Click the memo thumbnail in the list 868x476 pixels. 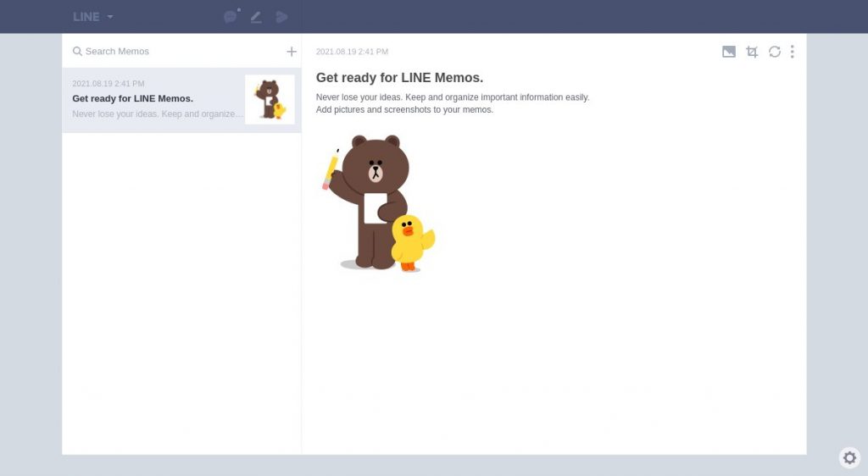(270, 100)
